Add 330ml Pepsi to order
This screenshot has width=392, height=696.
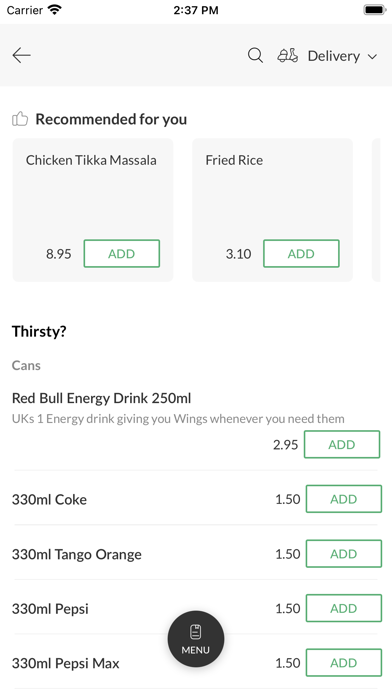tap(344, 608)
